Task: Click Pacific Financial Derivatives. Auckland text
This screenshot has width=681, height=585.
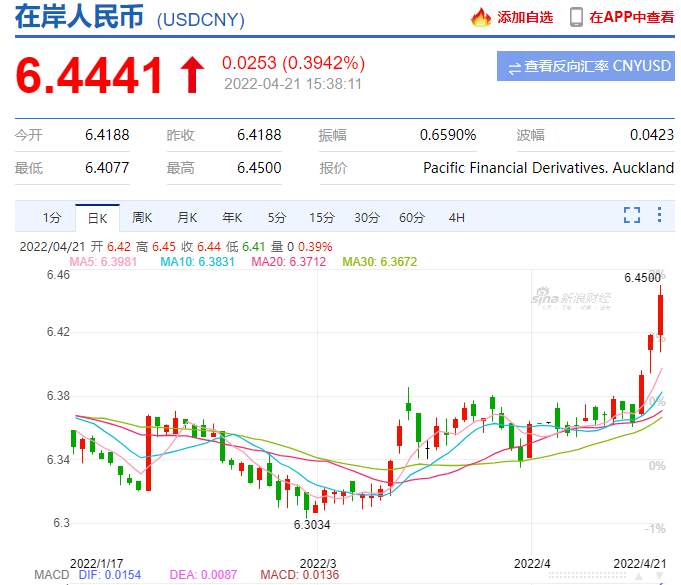Action: 549,168
